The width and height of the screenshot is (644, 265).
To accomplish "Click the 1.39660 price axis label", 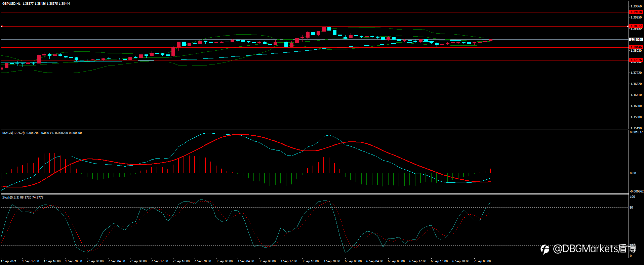I will [x=636, y=6].
